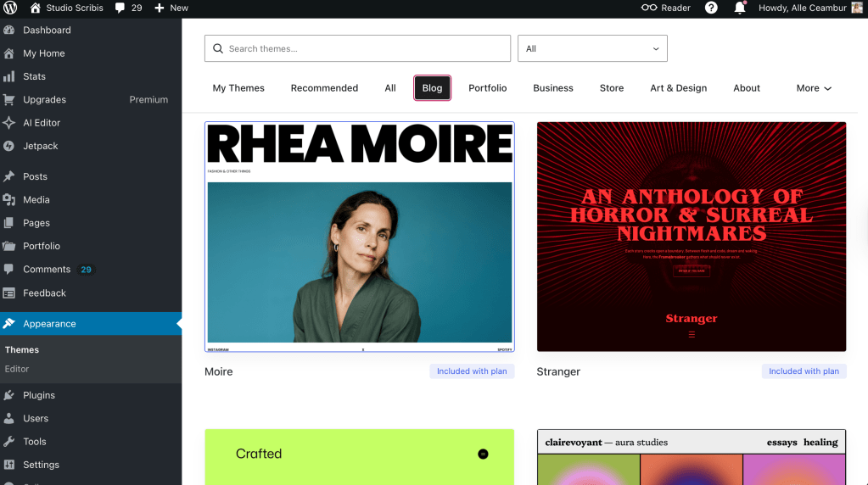Click the Dashboard gauge icon

click(x=8, y=30)
